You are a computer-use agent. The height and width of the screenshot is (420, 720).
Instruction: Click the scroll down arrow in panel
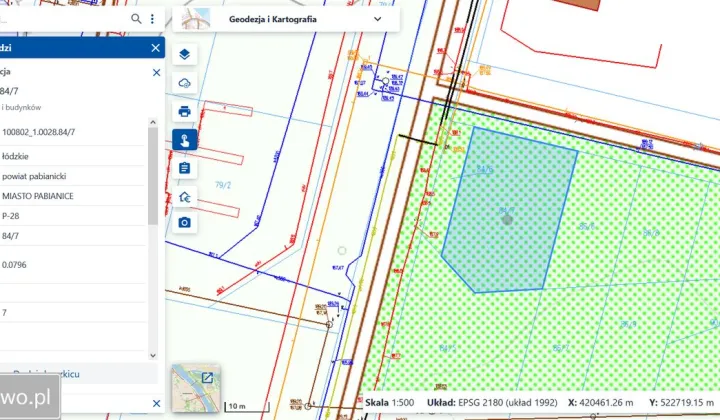pyautogui.click(x=153, y=355)
